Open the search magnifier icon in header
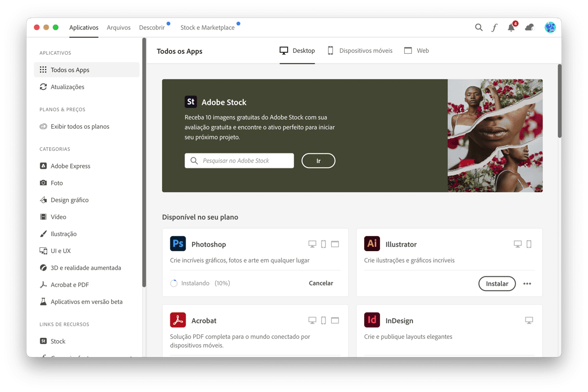Viewport: 588px width, 392px height. 478,28
